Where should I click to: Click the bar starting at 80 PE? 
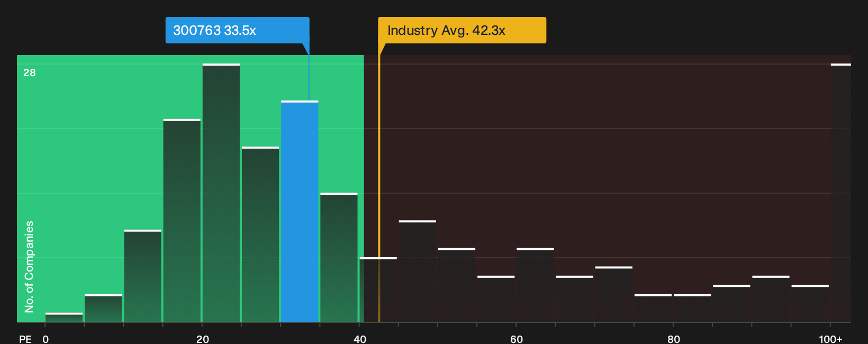pos(692,308)
